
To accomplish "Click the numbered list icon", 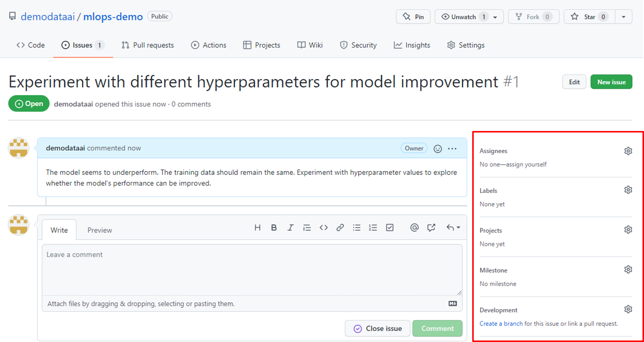I will 373,227.
